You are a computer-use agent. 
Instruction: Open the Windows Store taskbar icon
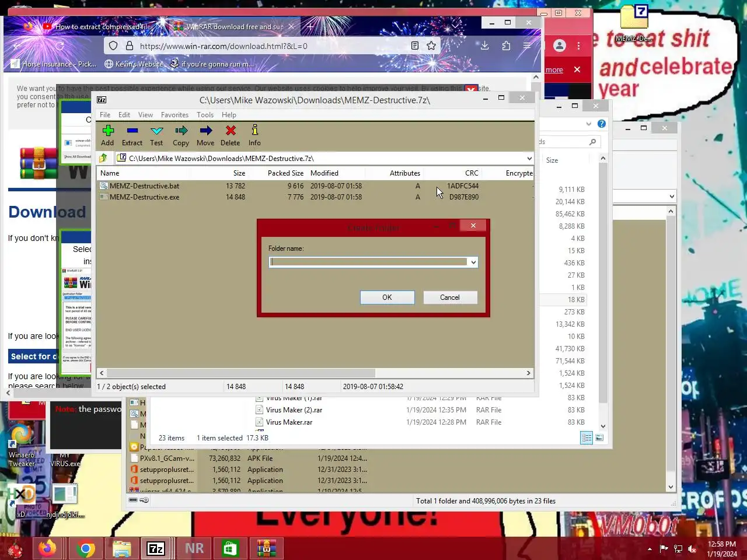[230, 548]
